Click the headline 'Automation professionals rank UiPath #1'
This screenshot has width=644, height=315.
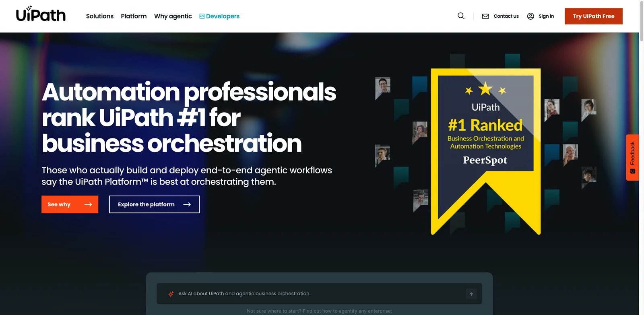pyautogui.click(x=189, y=117)
